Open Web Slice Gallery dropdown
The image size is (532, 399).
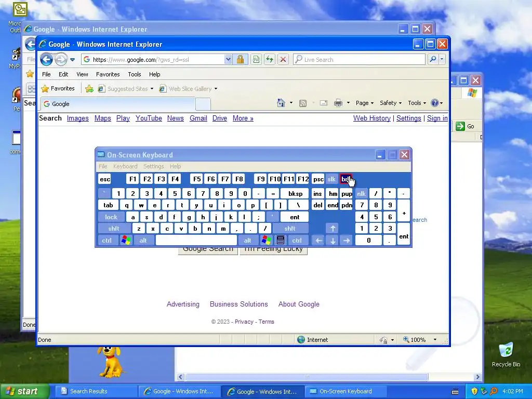tap(188, 89)
